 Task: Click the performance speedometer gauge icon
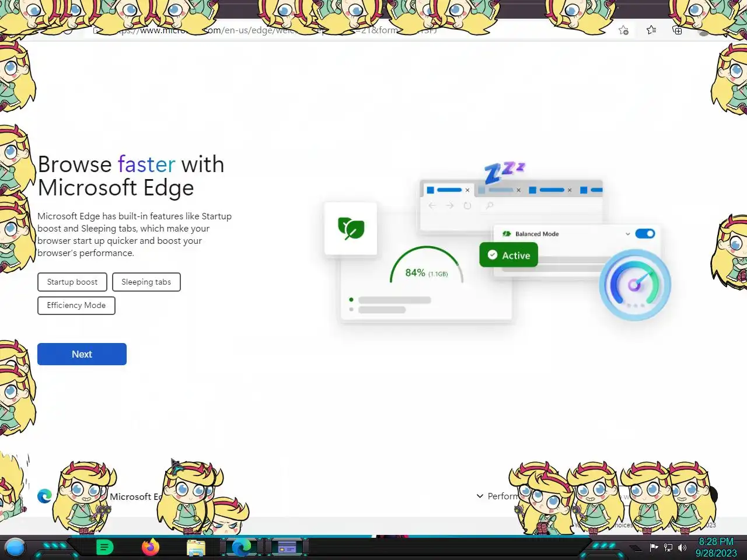coord(635,285)
